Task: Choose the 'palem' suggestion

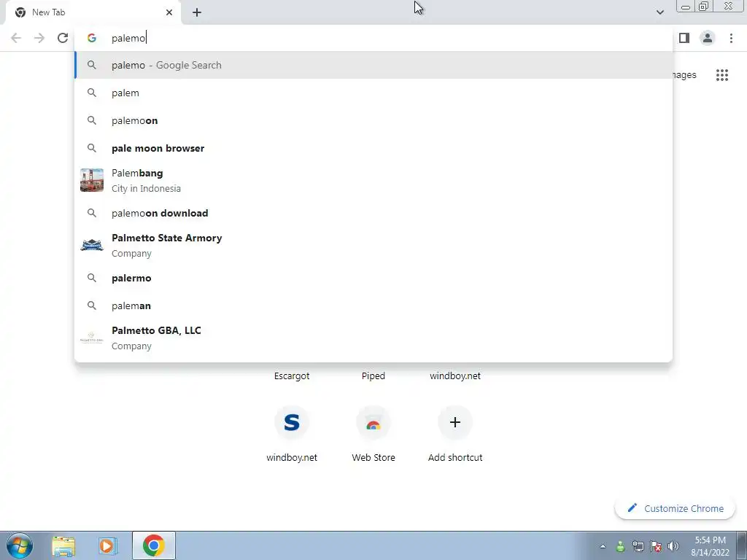Action: click(x=373, y=93)
